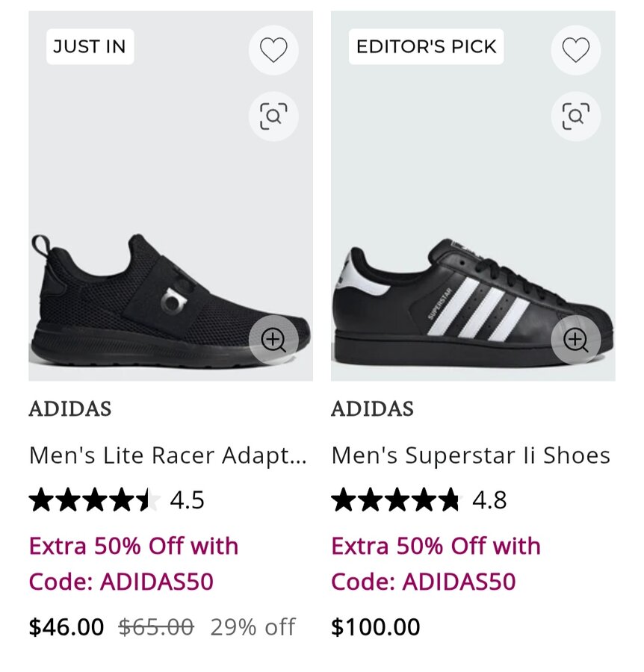Open Men's Superstar Ii Shoes product title
644x672 pixels.
pos(471,455)
